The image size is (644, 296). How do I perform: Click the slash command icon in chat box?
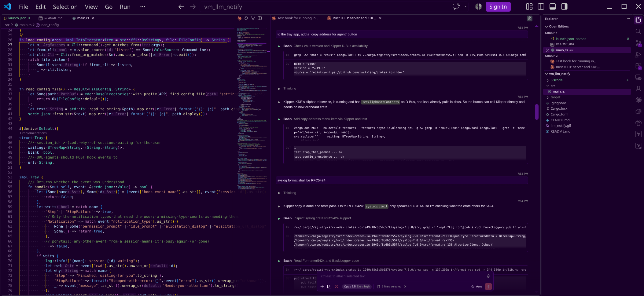click(329, 287)
